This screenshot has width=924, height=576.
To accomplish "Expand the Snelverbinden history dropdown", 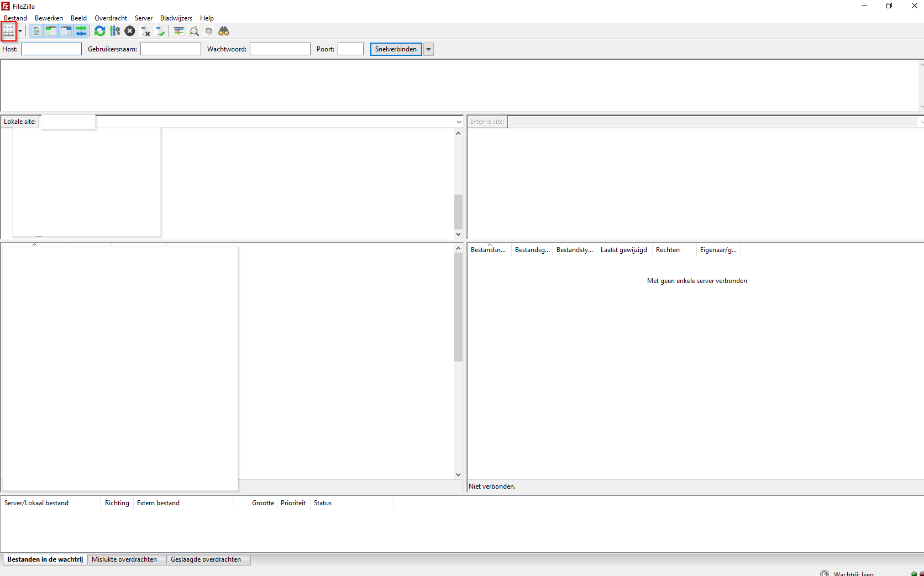I will pos(428,49).
